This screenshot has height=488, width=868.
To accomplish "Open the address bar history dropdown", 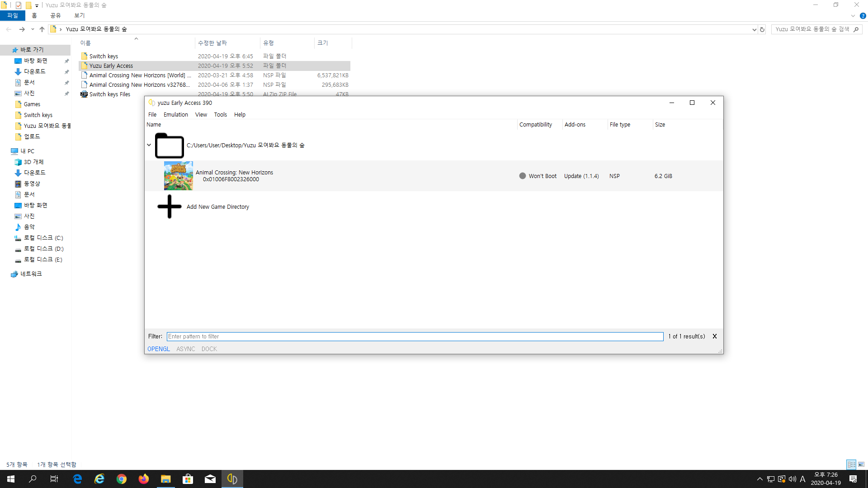I will point(754,29).
